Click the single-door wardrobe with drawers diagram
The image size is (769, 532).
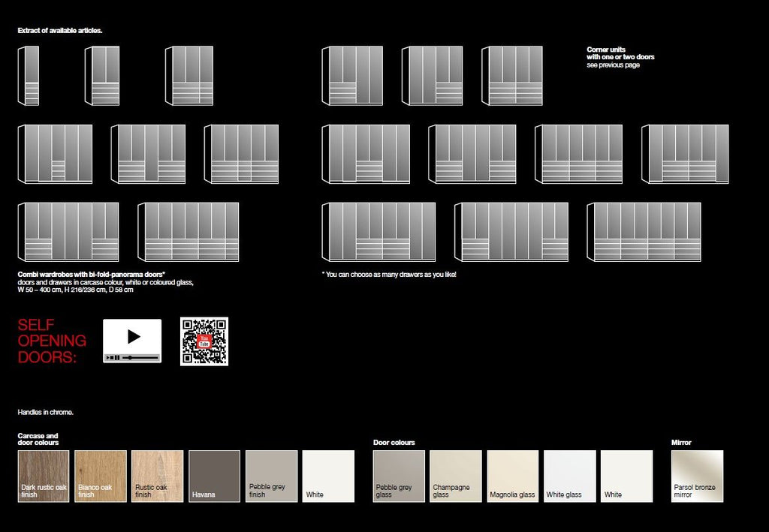click(x=29, y=76)
